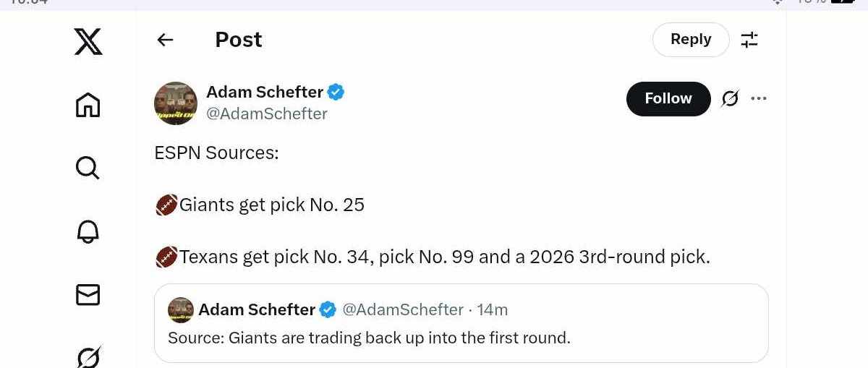Open the three-dot more options menu
The image size is (868, 368).
click(759, 98)
